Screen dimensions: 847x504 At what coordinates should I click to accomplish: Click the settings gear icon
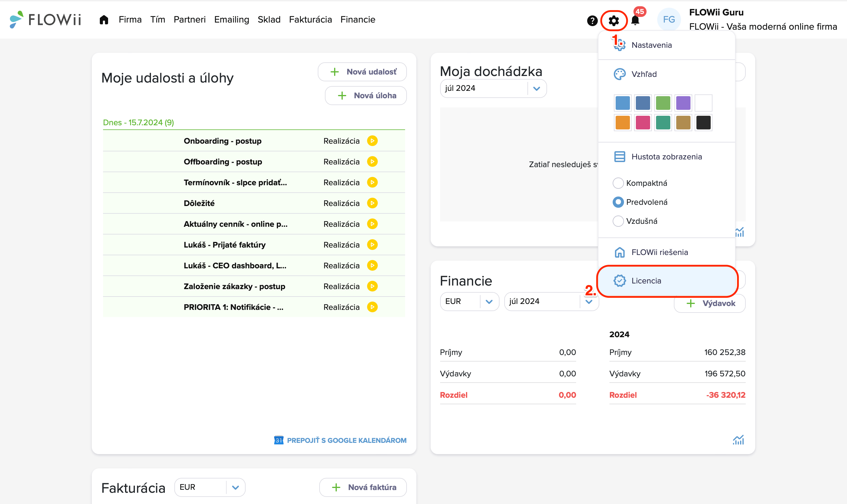[614, 21]
